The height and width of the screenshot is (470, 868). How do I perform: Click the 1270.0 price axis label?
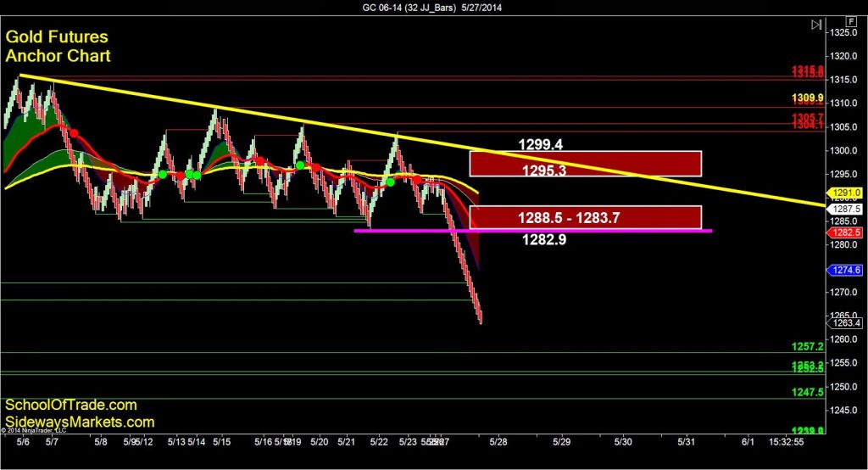tap(844, 292)
